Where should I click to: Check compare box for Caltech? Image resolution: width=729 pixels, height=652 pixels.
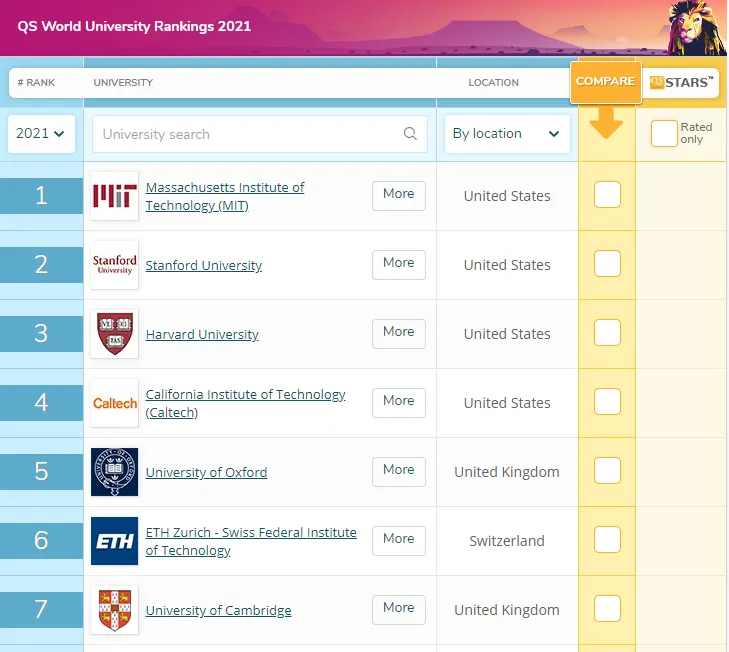pos(607,401)
